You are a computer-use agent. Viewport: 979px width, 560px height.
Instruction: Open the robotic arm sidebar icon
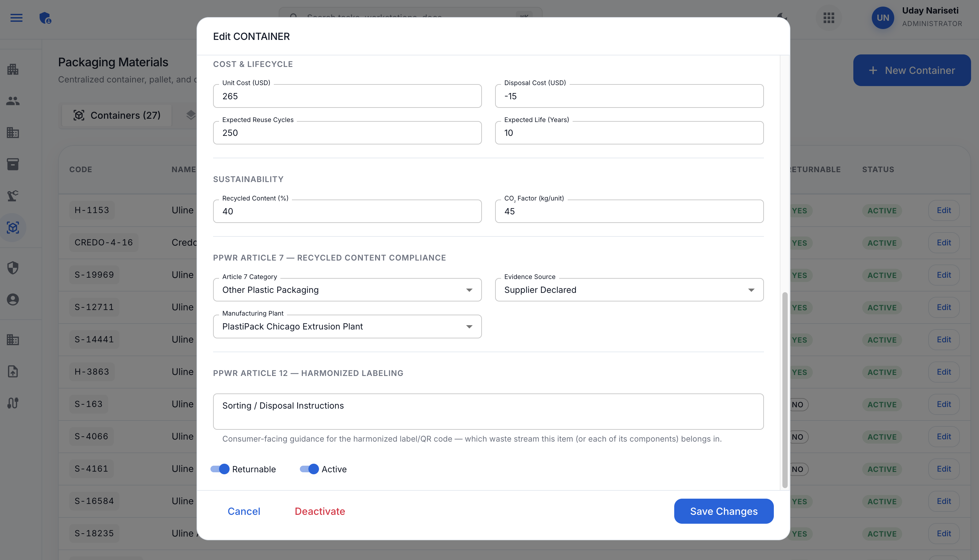click(x=13, y=196)
